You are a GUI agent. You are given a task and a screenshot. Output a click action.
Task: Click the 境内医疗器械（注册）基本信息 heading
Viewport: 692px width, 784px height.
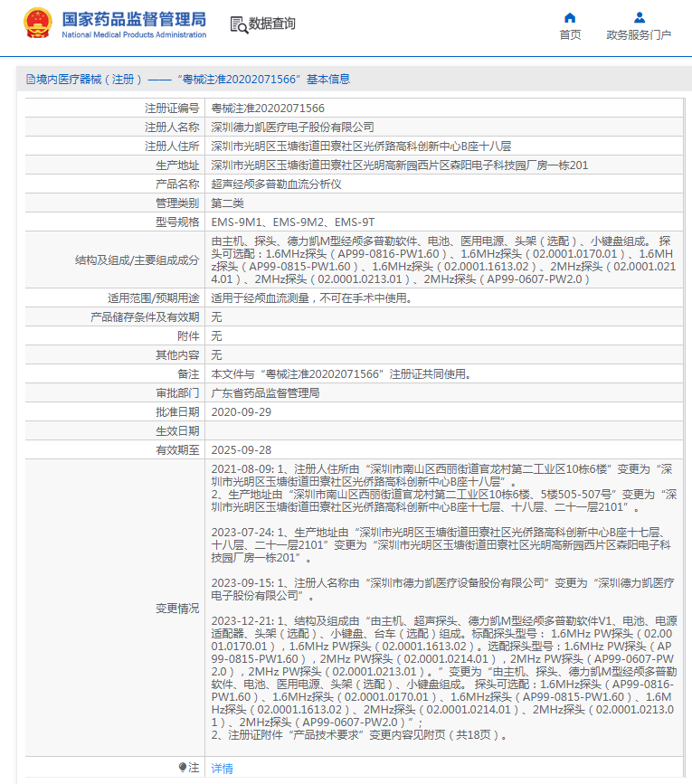[x=193, y=80]
